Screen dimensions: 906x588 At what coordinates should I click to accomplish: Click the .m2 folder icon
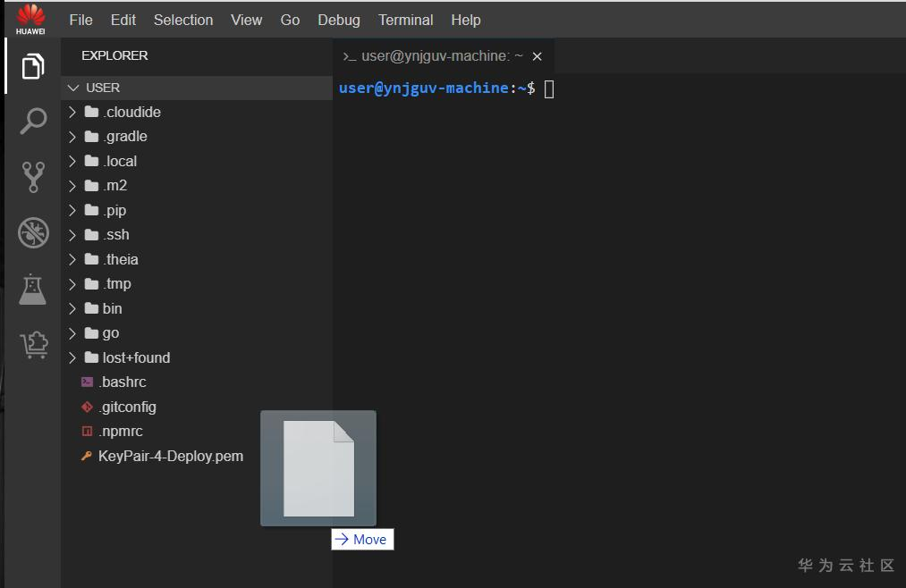91,186
